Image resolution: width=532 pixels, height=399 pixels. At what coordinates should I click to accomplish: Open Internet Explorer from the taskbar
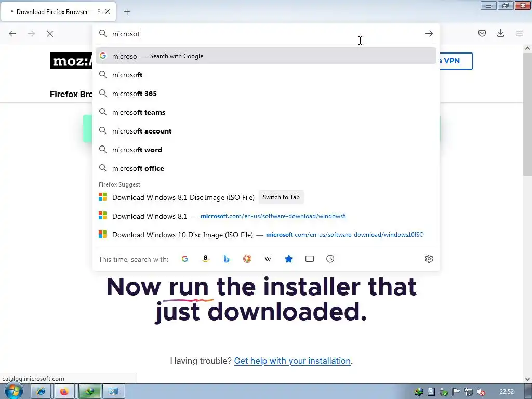pyautogui.click(x=41, y=392)
